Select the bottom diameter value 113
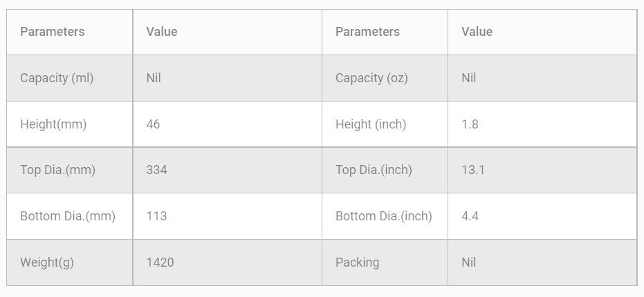 156,216
